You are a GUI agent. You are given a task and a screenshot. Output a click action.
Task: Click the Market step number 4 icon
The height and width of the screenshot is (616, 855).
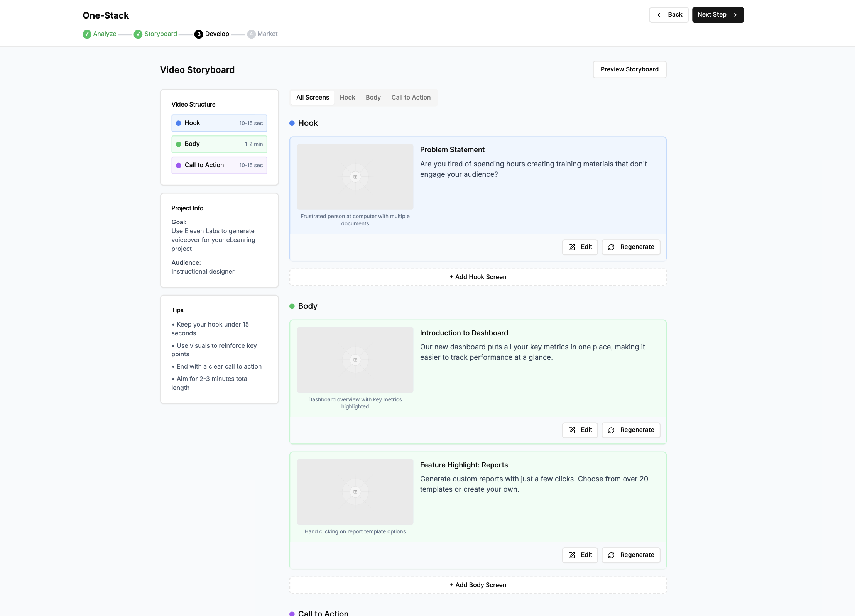251,34
